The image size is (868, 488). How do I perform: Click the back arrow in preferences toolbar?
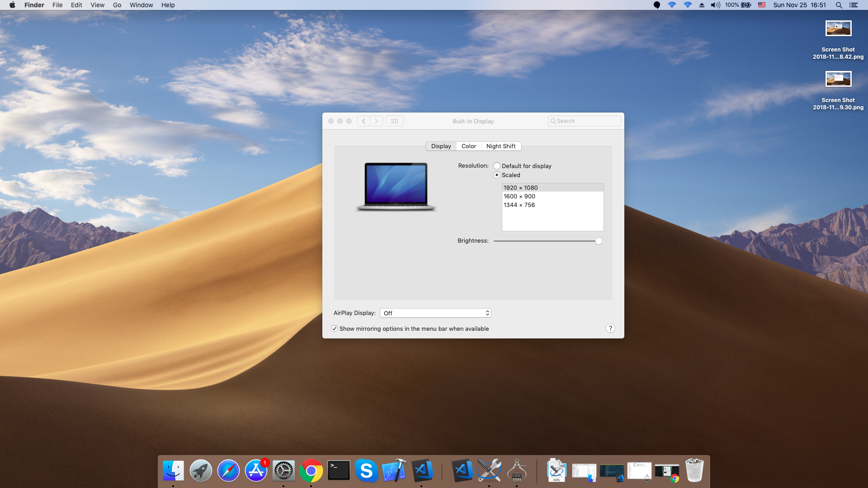coord(363,121)
